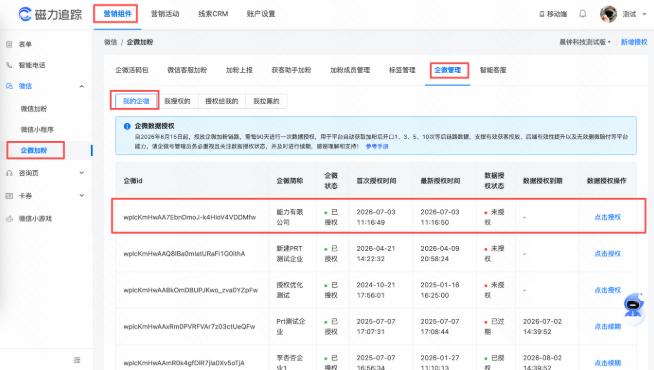The image size is (654, 370).
Task: Click the 移动端 mobile entry
Action: 553,14
